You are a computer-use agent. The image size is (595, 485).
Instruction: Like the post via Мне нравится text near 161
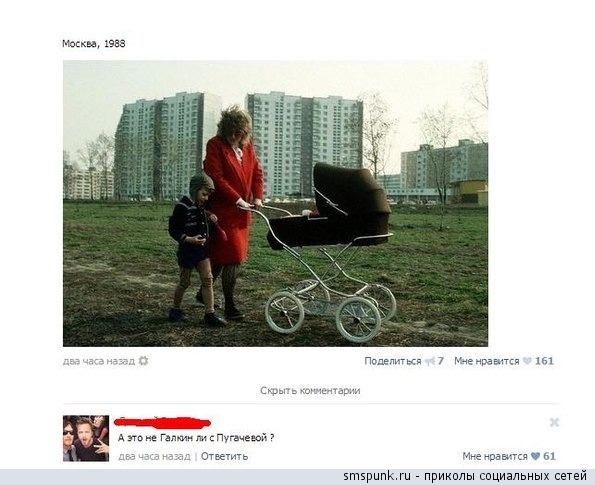(486, 361)
